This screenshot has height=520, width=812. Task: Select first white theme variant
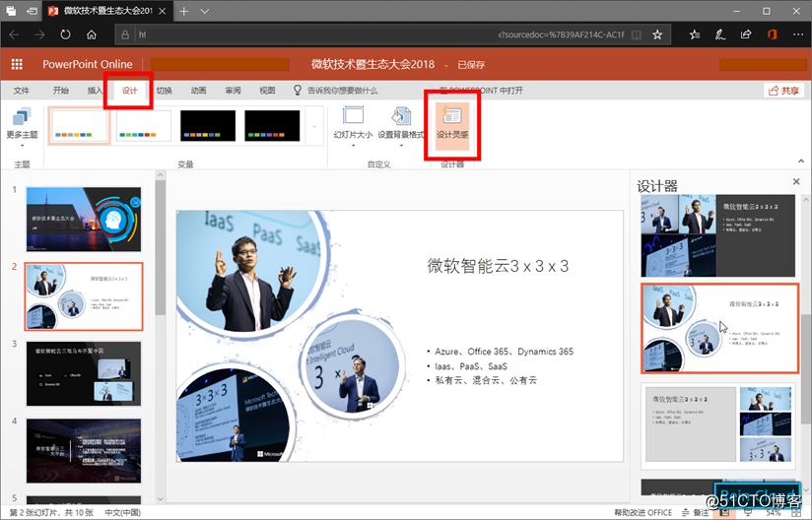[x=80, y=125]
